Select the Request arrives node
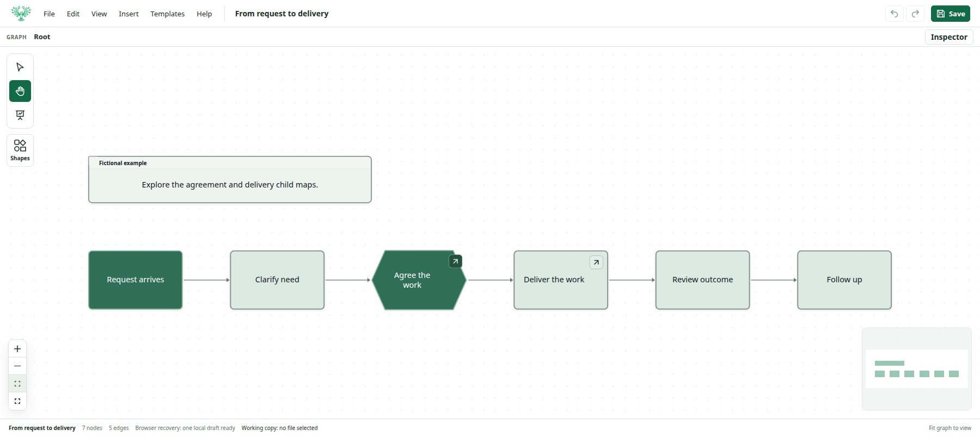 [136, 280]
